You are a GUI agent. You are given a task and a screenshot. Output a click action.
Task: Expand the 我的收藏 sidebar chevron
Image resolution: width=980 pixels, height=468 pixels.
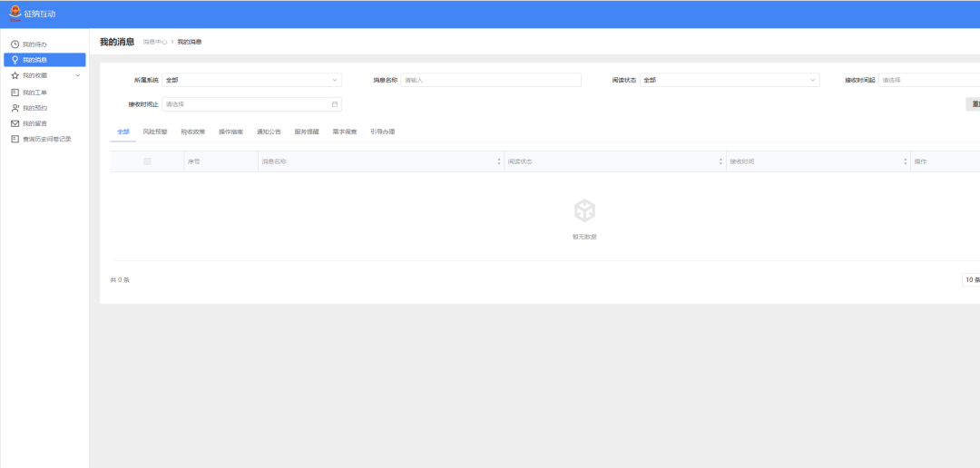(78, 75)
